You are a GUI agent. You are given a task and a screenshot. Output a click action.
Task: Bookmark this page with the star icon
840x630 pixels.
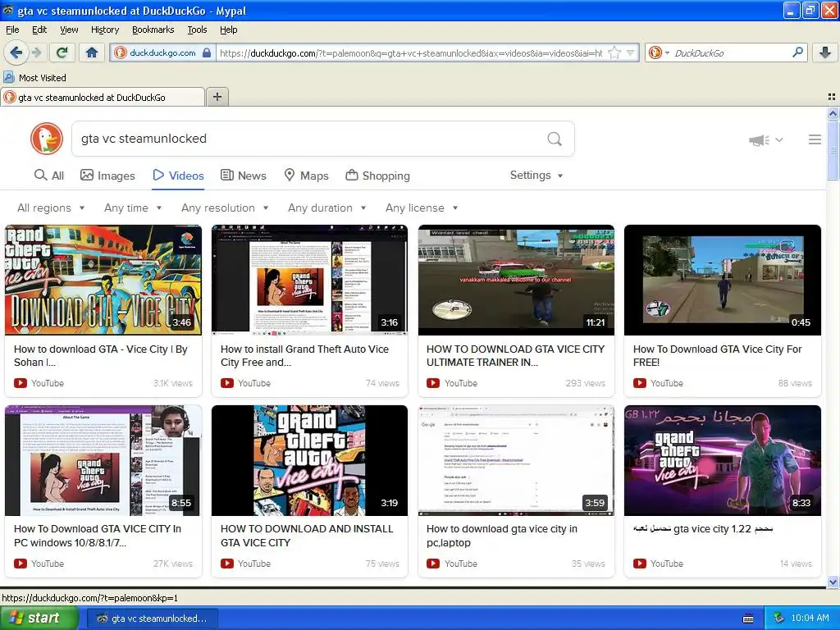tap(614, 52)
